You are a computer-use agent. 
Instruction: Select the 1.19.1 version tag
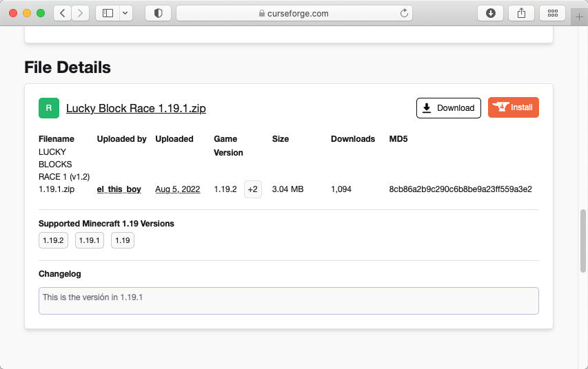pyautogui.click(x=89, y=240)
